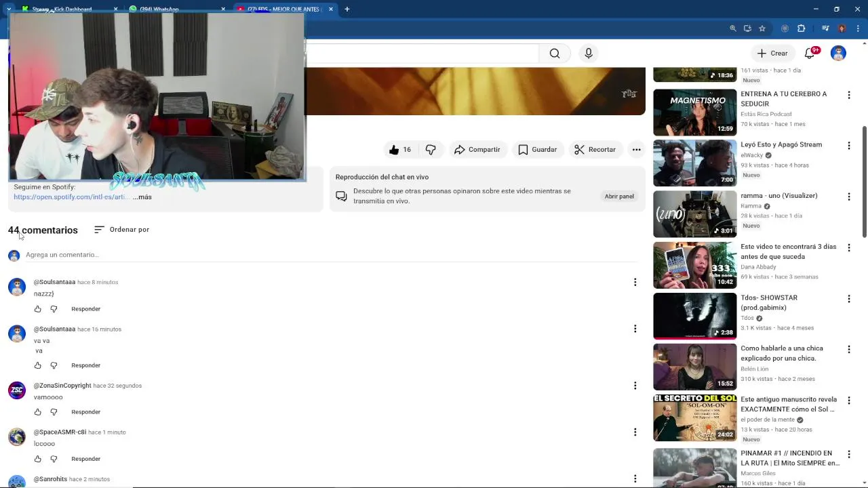
Task: Open 'Este antiguo manuscrito revela' video title
Action: point(789,405)
